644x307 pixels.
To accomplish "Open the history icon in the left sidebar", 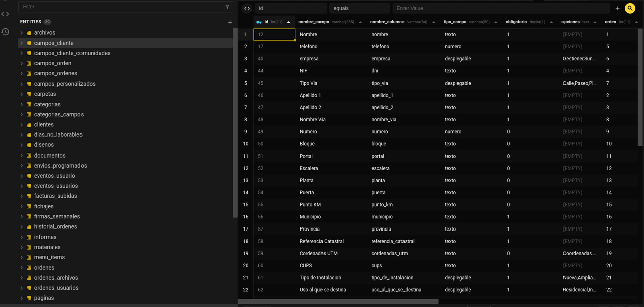I will click(x=5, y=32).
